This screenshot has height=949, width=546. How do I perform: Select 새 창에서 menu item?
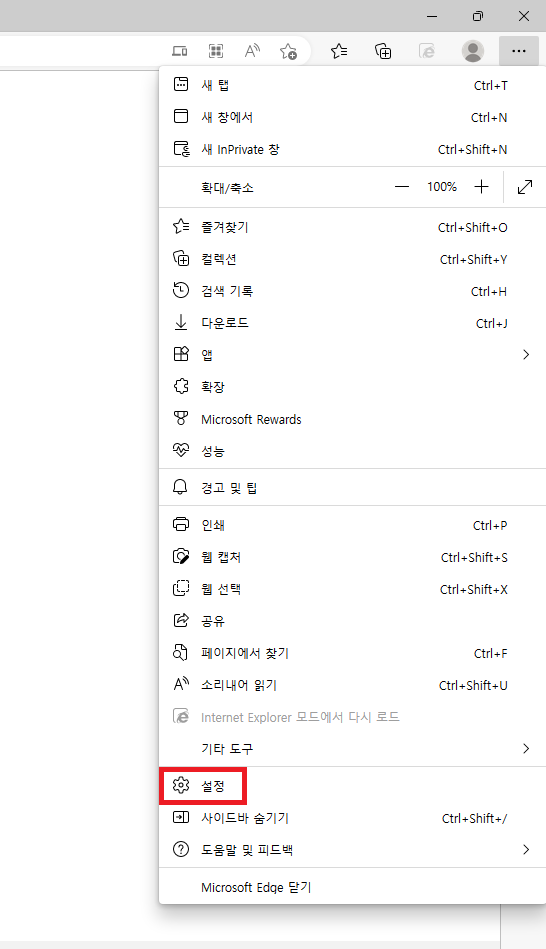(352, 117)
